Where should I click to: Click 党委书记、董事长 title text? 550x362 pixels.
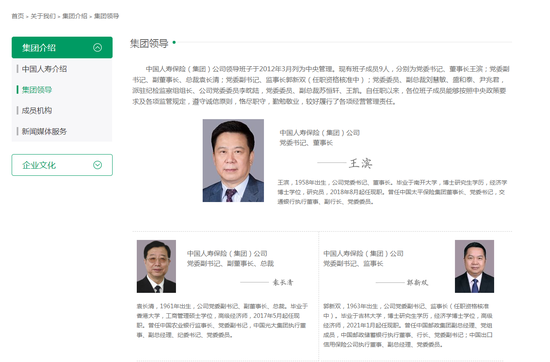306,142
